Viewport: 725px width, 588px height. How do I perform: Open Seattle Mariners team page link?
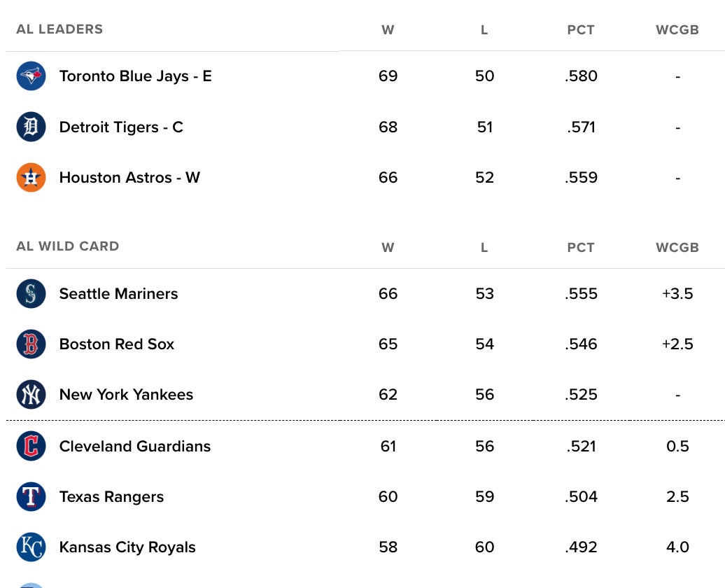pos(118,293)
